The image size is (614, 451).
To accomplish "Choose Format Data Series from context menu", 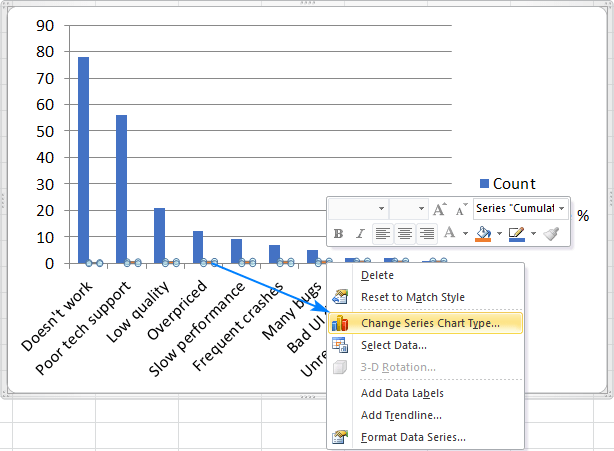I will pyautogui.click(x=413, y=437).
